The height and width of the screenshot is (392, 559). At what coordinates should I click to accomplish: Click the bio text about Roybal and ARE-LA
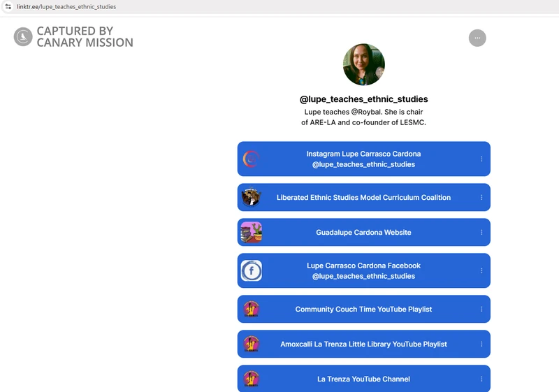click(363, 117)
